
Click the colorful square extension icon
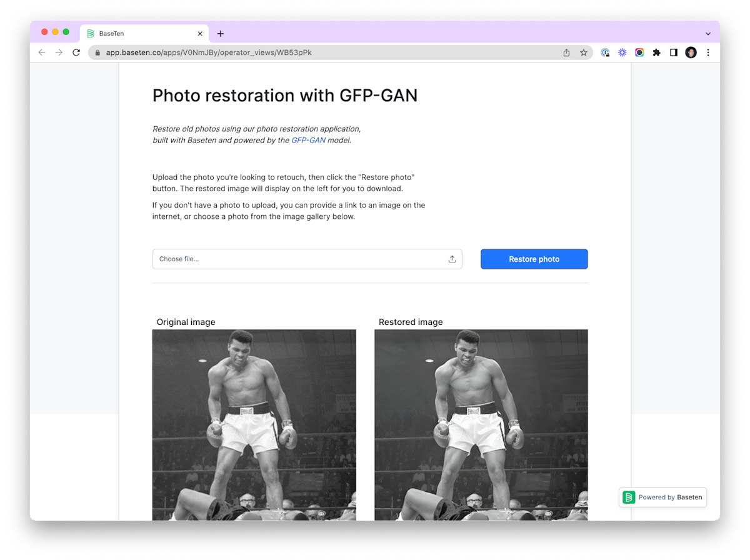[639, 52]
